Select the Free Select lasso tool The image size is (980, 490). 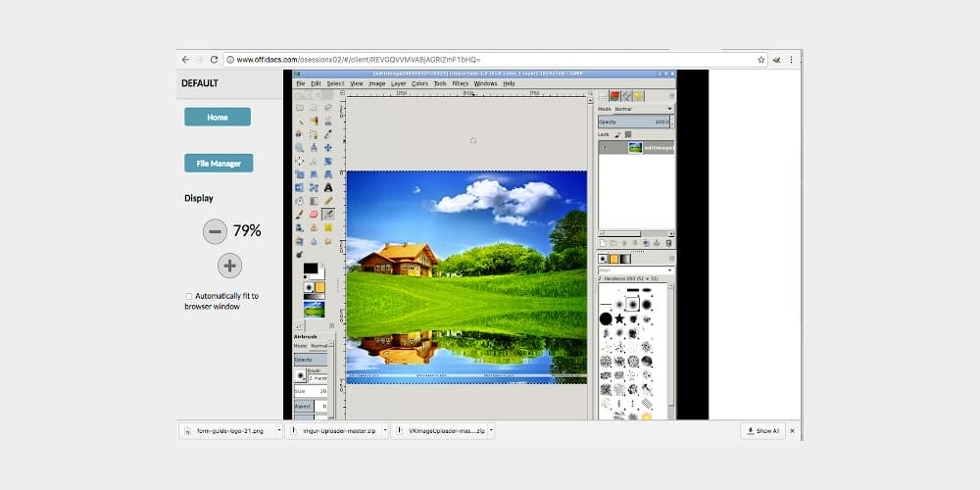(x=328, y=108)
